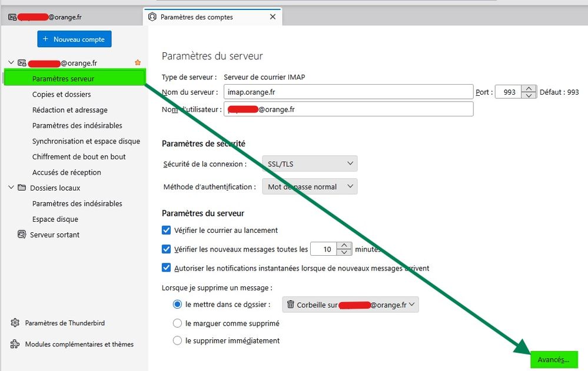Viewport: 588px width, 371px height.
Task: Switch to Paramètres des comptes tab
Action: click(x=212, y=17)
